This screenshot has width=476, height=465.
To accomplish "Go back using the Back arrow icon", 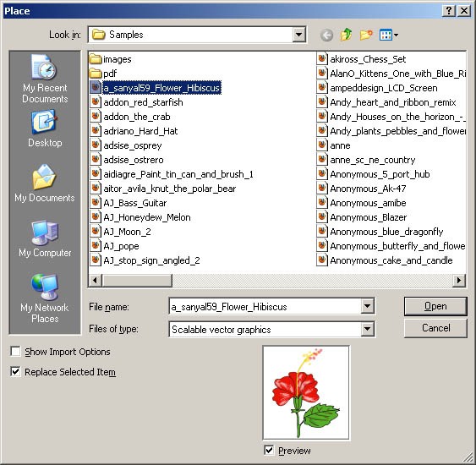I will tap(326, 36).
